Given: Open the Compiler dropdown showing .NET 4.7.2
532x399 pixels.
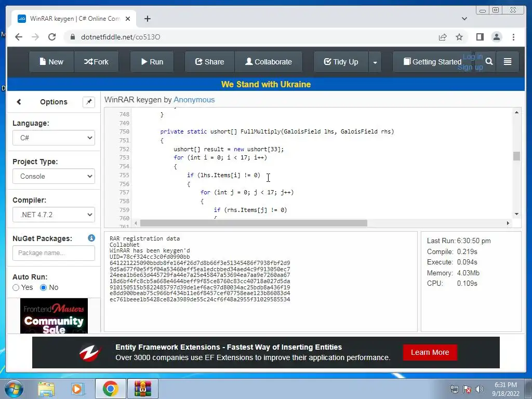Looking at the screenshot, I should (x=54, y=215).
